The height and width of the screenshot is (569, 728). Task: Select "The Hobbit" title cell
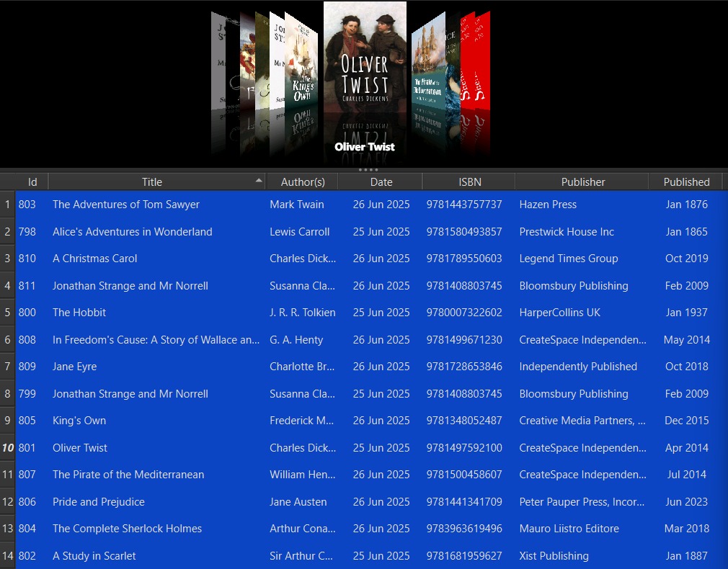tap(79, 313)
